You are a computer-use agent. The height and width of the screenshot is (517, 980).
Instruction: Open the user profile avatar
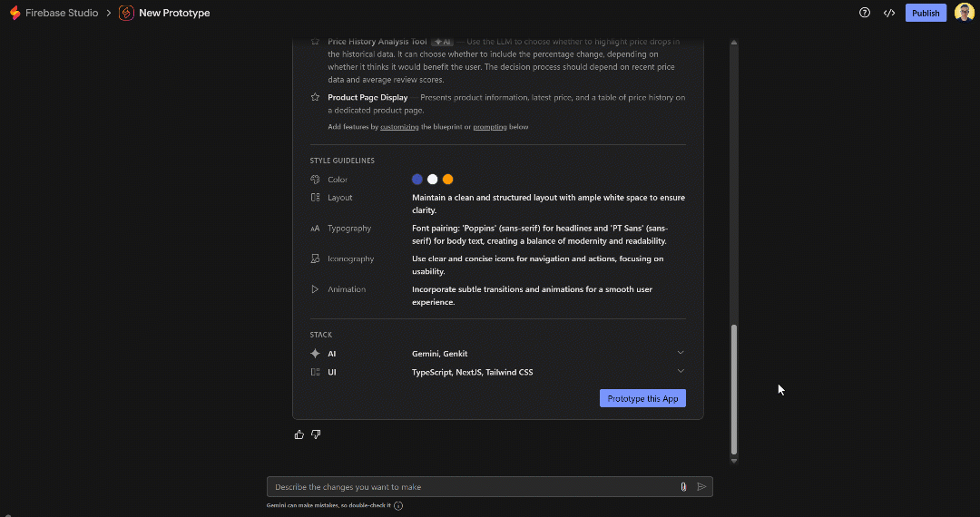[964, 13]
